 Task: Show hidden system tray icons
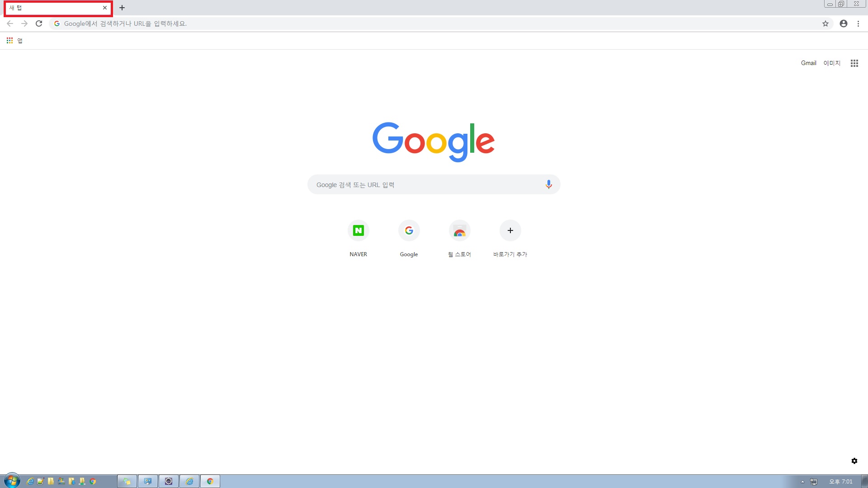point(802,482)
